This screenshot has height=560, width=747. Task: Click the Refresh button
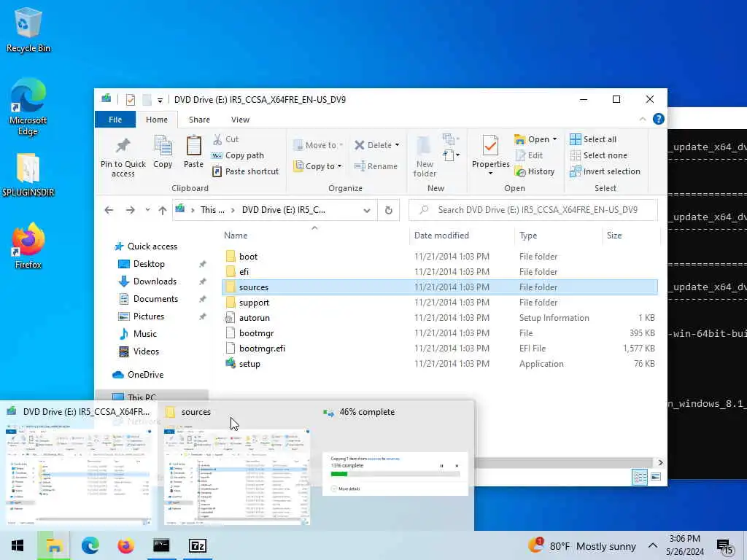pos(388,210)
